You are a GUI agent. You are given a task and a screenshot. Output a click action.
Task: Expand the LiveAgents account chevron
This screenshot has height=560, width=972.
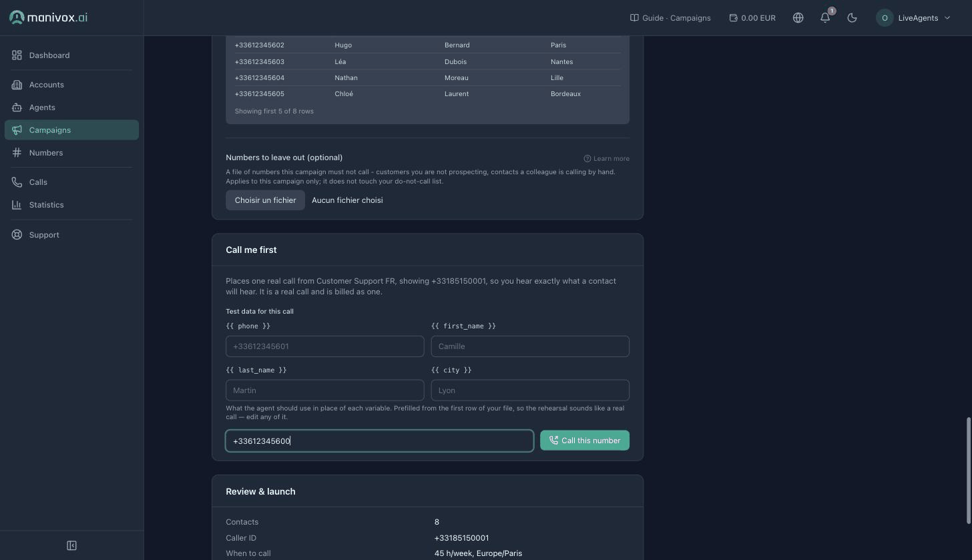tap(947, 18)
